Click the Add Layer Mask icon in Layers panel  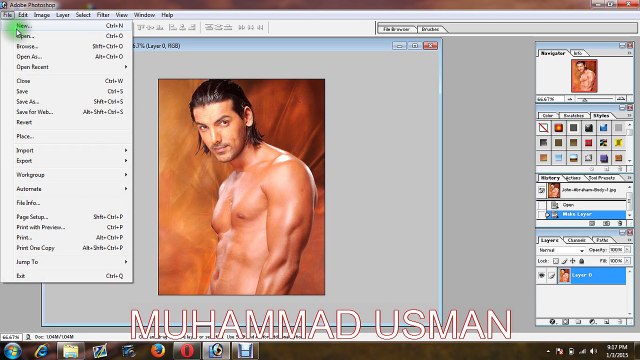[x=566, y=322]
